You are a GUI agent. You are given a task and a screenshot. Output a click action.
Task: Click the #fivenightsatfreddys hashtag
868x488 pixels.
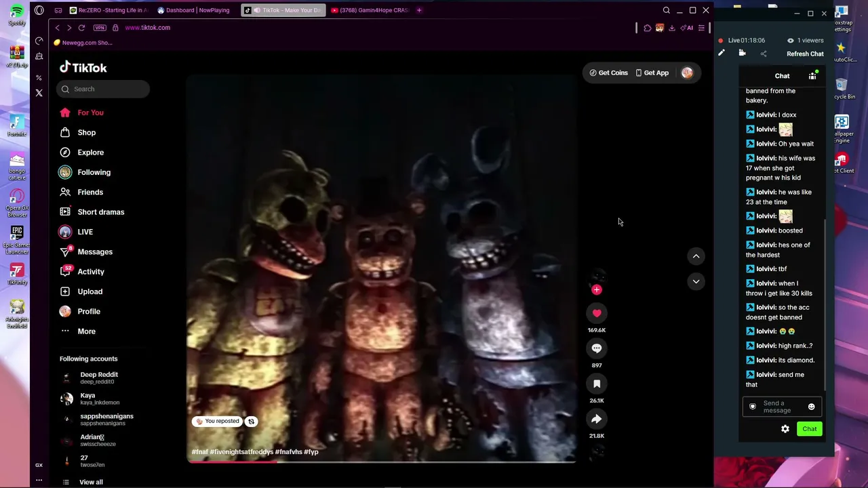pyautogui.click(x=241, y=452)
